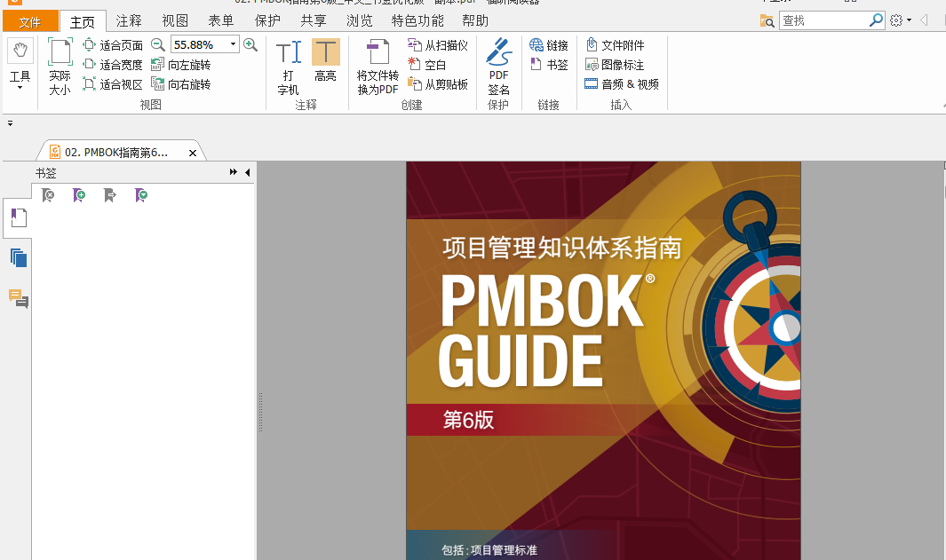The image size is (946, 560).
Task: Delete the selected bookmark in the bookmarks panel
Action: point(48,194)
